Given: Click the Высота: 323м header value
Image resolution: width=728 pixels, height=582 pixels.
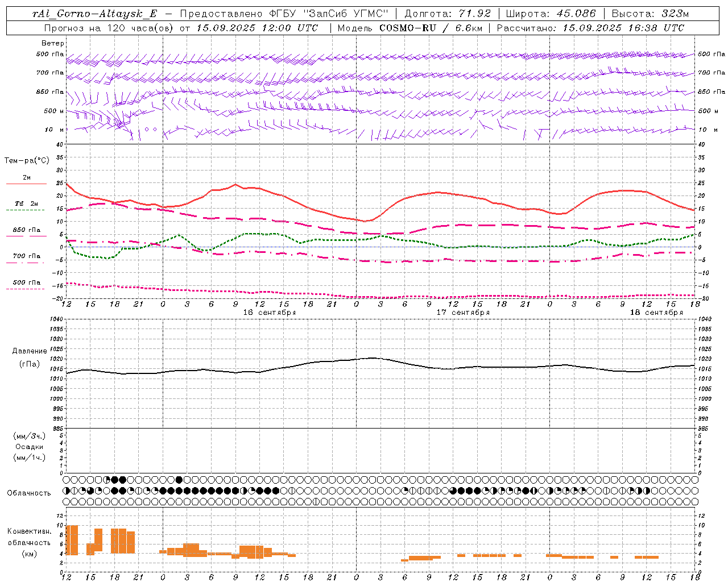Looking at the screenshot, I should tap(651, 14).
